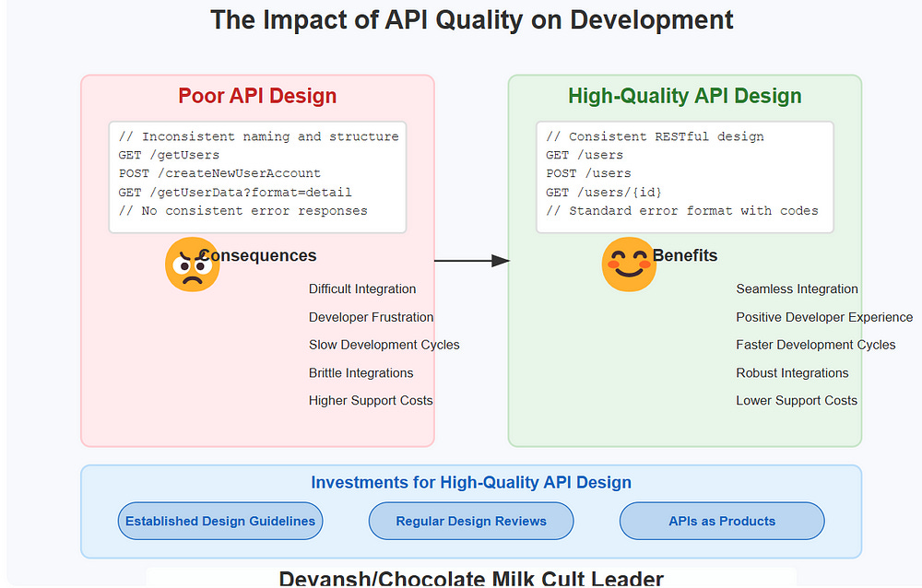This screenshot has height=588, width=922.
Task: Click "Brittle Integrations" text
Action: pos(361,373)
